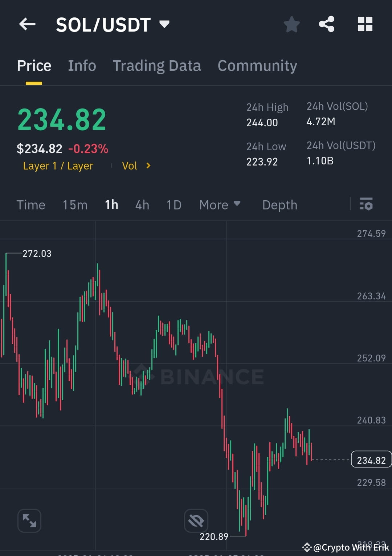Tap the eye-slash icon on the chart

pos(196,520)
